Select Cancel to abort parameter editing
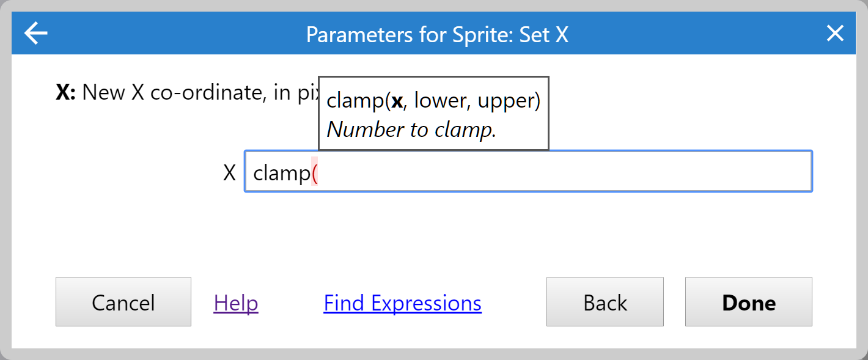 tap(123, 301)
